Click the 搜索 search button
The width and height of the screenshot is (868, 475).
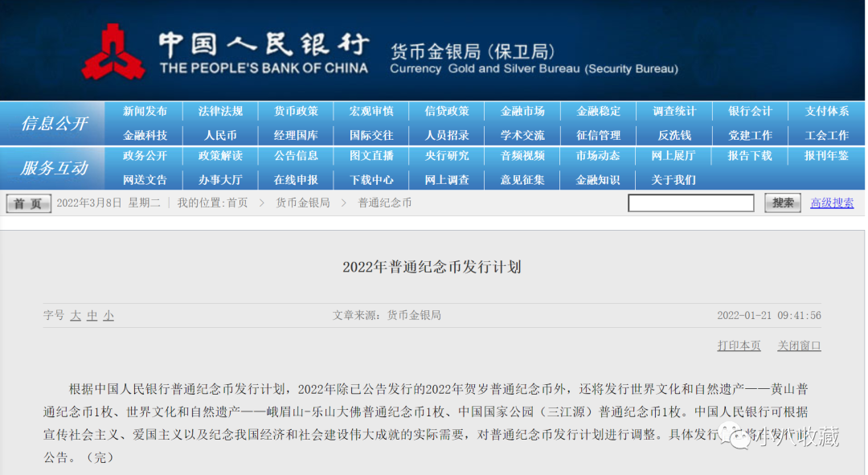pyautogui.click(x=783, y=203)
